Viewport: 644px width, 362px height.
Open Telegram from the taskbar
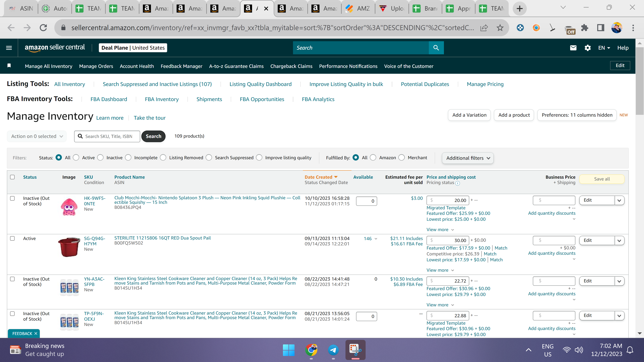(x=333, y=350)
